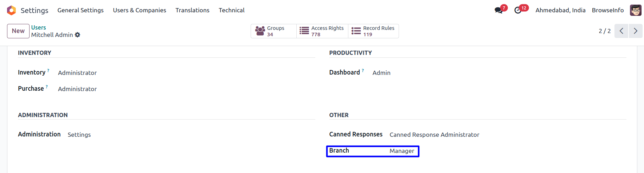The image size is (644, 173).
Task: Click the user avatar picture
Action: [636, 10]
